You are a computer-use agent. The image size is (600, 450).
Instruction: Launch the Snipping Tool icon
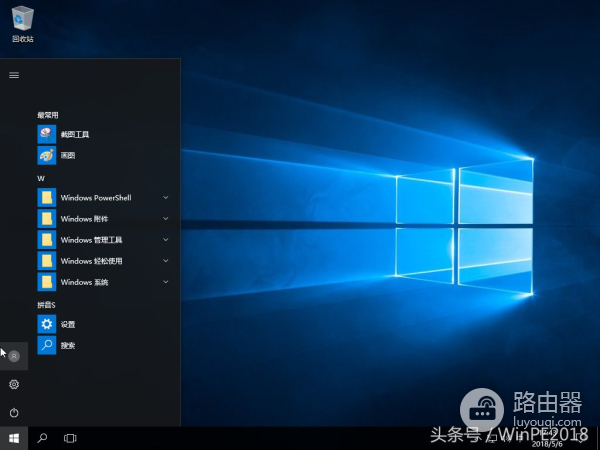click(x=47, y=134)
